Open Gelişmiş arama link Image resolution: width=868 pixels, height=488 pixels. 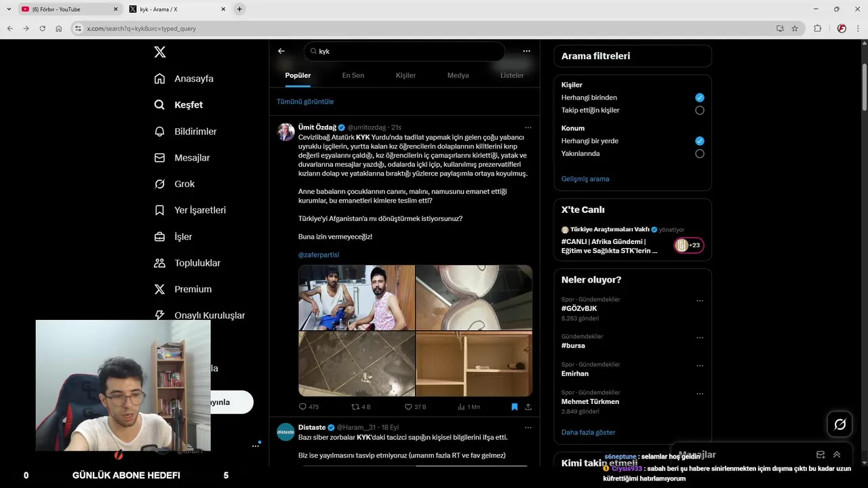pyautogui.click(x=585, y=179)
